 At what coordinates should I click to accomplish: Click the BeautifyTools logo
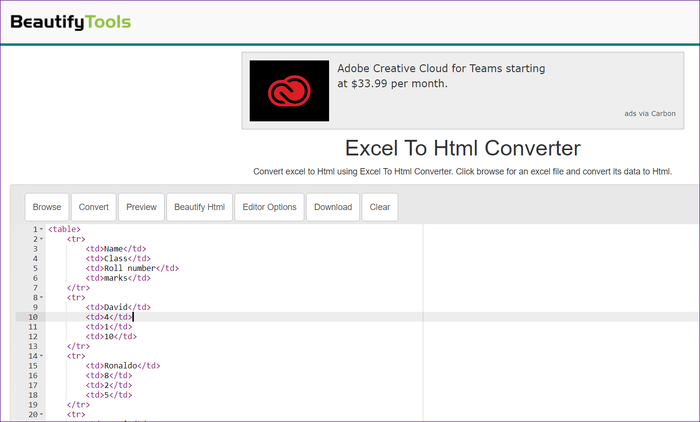[71, 22]
